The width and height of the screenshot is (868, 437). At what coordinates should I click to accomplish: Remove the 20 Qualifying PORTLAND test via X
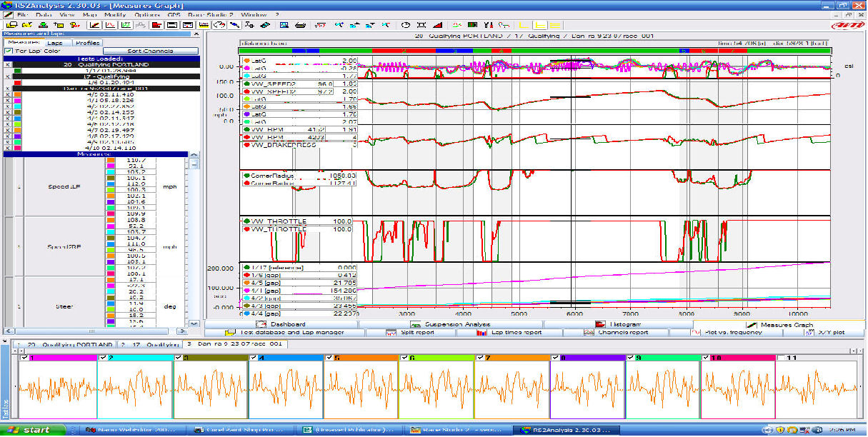pyautogui.click(x=8, y=64)
